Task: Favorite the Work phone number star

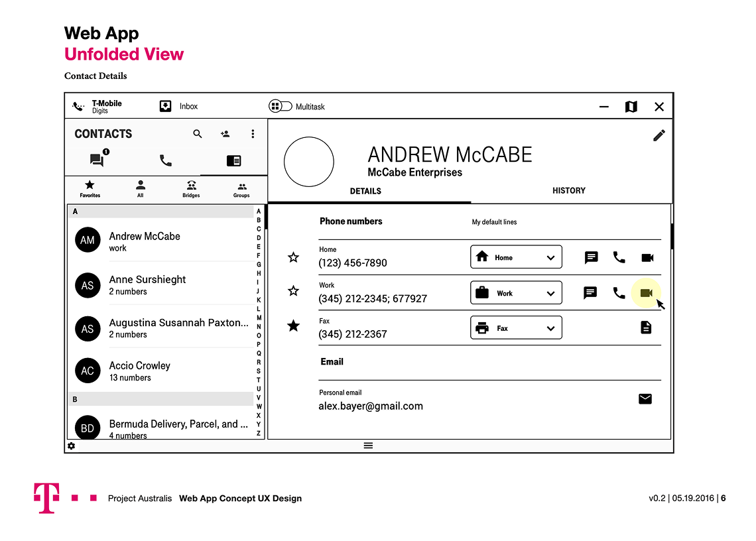Action: (x=293, y=291)
